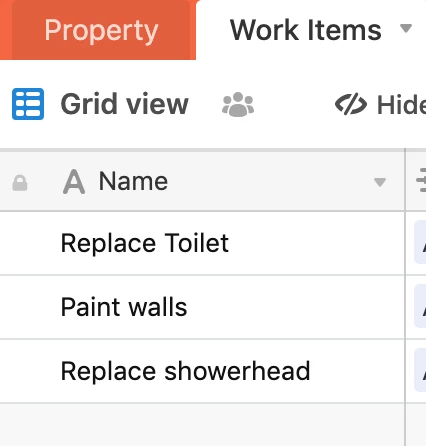Open the Grid view name menu

(x=125, y=104)
